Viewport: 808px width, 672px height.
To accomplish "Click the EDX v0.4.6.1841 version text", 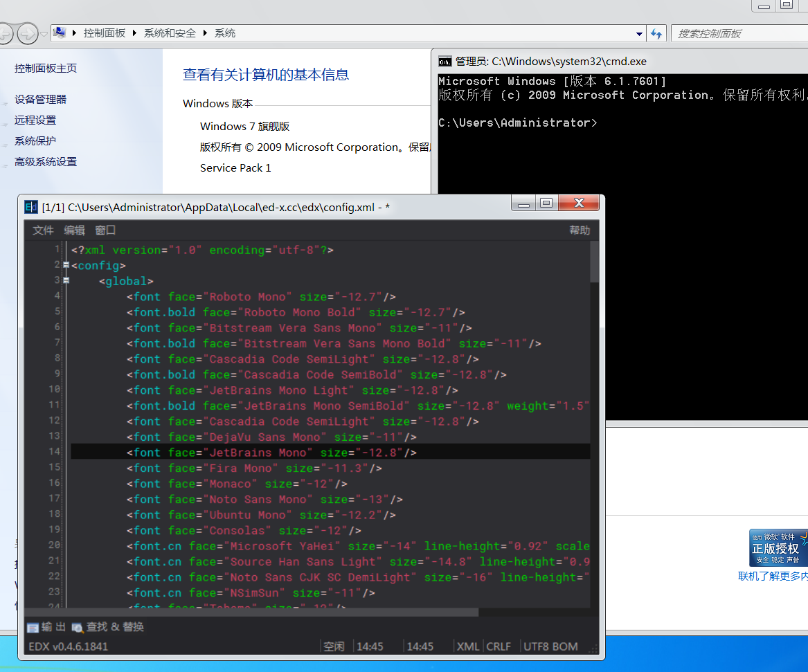I will (x=68, y=646).
